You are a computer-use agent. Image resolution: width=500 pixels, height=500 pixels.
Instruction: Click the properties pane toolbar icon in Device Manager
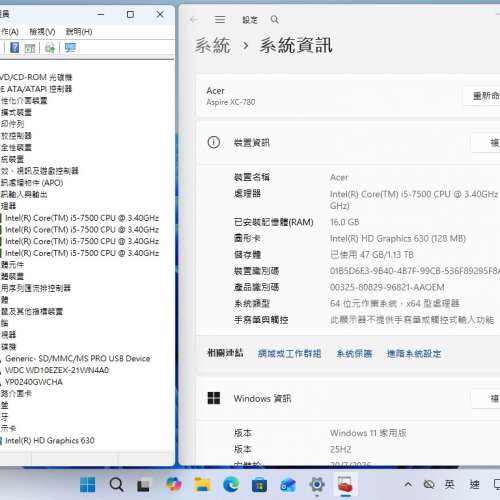point(30,48)
